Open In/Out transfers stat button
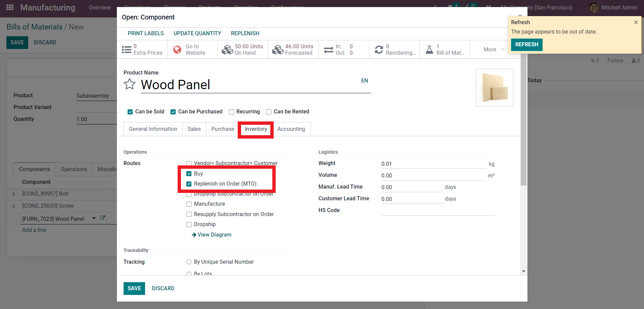Image resolution: width=644 pixels, height=309 pixels. (x=343, y=50)
